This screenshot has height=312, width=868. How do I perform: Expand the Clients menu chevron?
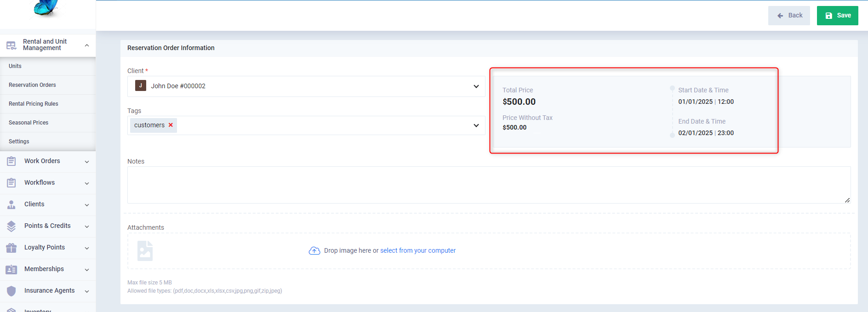tap(87, 205)
